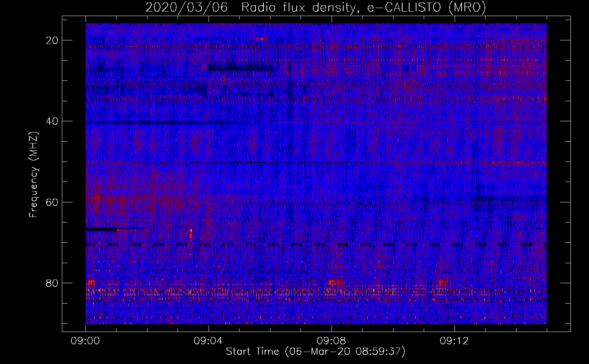Viewport: 589px width, 364px height.
Task: Click the 09:08 time tick label
Action: pyautogui.click(x=332, y=341)
